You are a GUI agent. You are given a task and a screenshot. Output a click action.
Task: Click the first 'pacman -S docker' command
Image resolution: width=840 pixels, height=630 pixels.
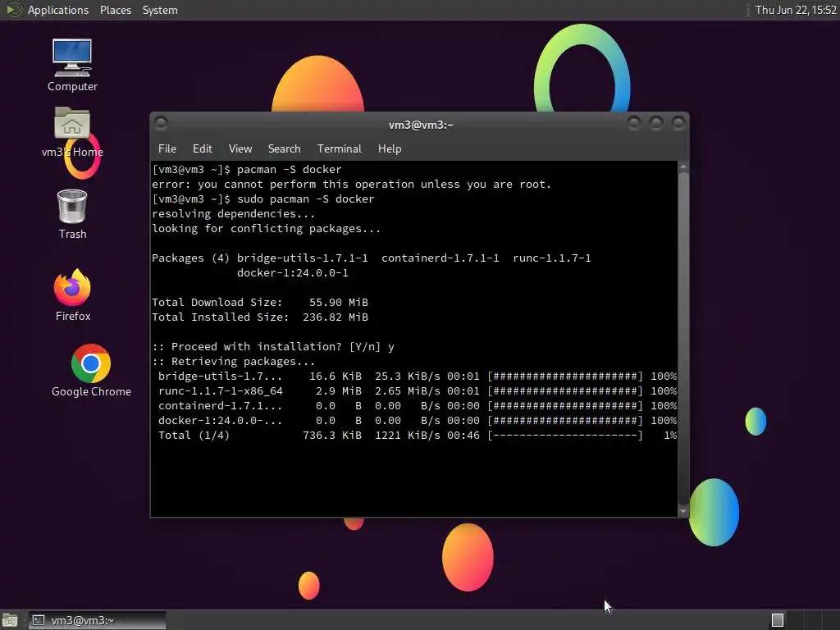click(x=290, y=169)
